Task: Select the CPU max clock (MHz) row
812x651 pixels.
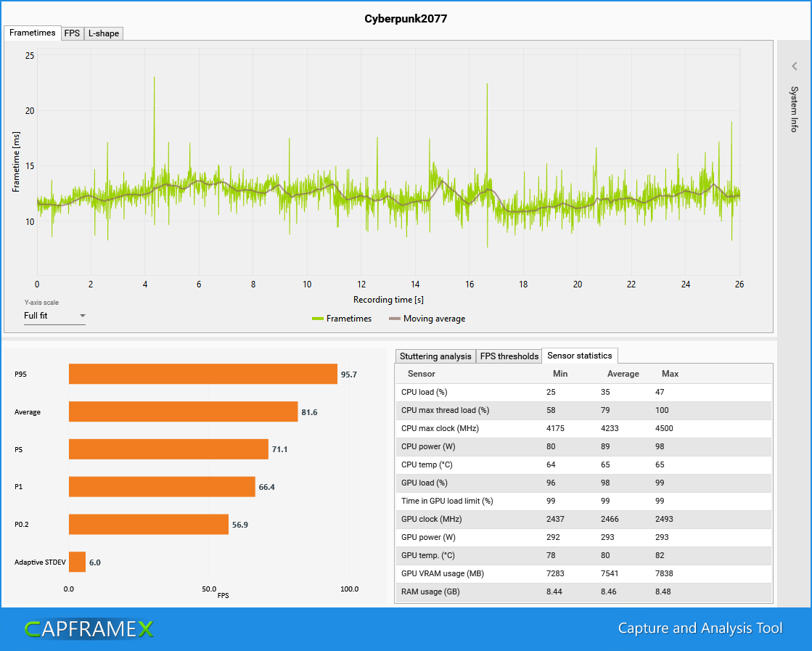Action: coord(583,428)
